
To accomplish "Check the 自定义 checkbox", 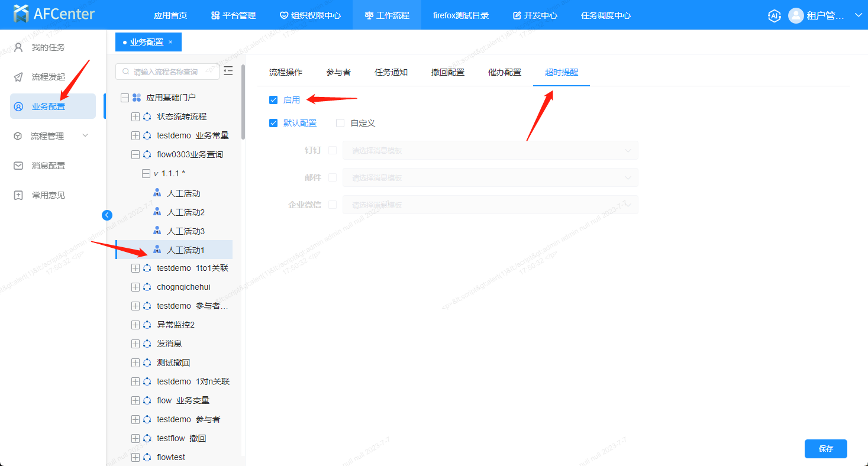I will pos(340,123).
